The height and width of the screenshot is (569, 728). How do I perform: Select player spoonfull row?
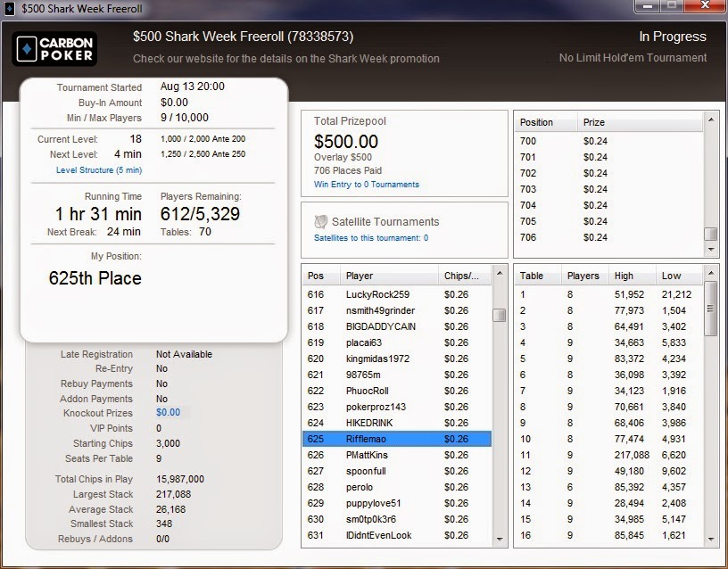coord(397,471)
